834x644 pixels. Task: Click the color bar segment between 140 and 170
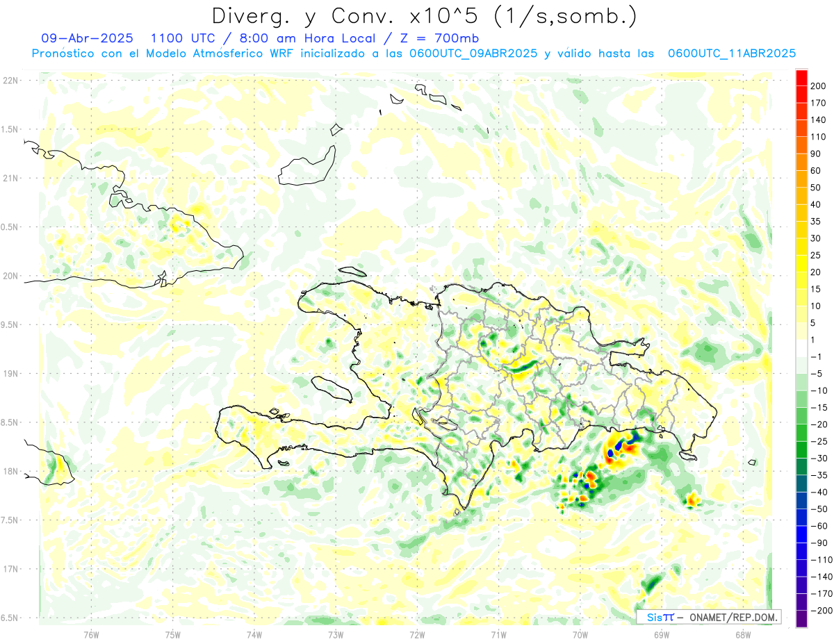(x=802, y=111)
